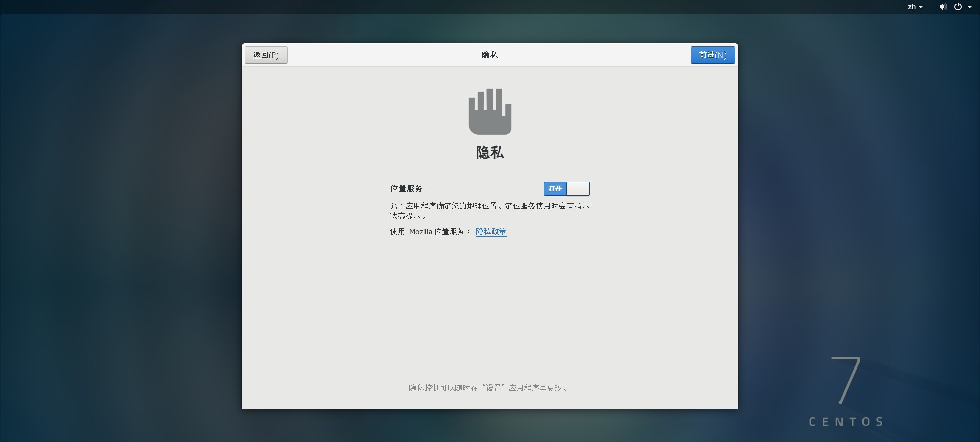The width and height of the screenshot is (980, 442).
Task: Click the 位置服务 label text
Action: click(x=406, y=189)
